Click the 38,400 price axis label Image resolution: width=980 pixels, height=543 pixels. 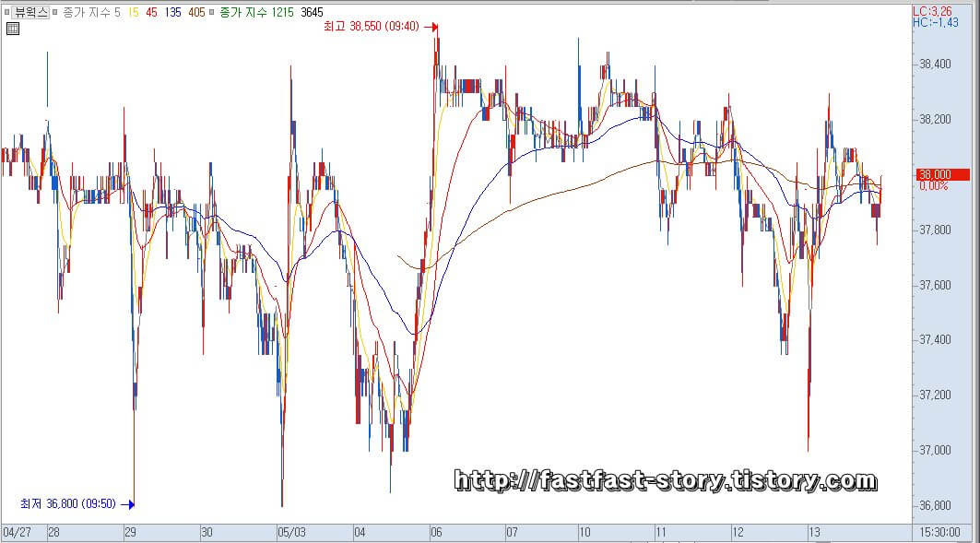tap(935, 65)
